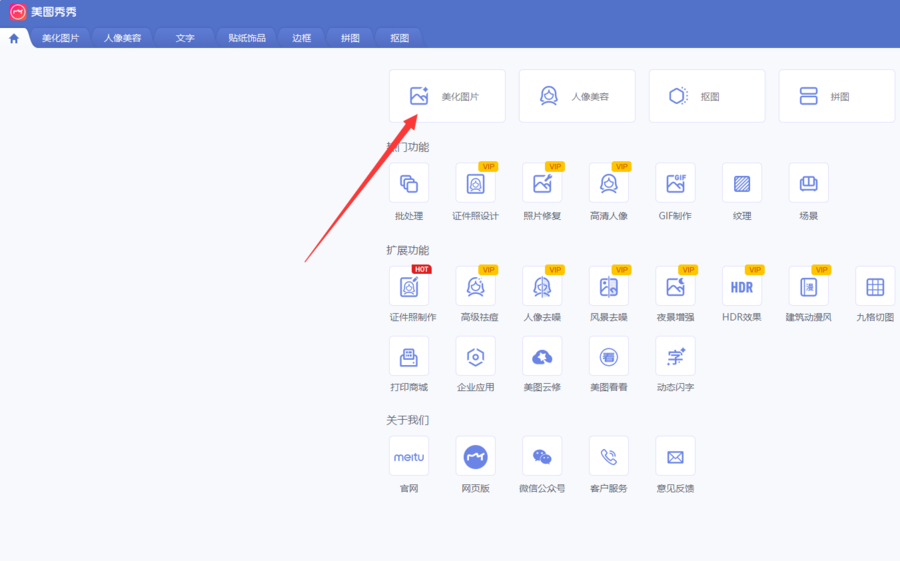Open the 高清人像 tool

point(608,183)
